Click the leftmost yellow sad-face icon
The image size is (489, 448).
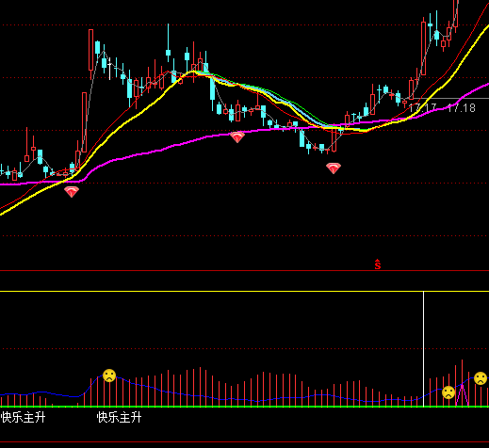(109, 376)
